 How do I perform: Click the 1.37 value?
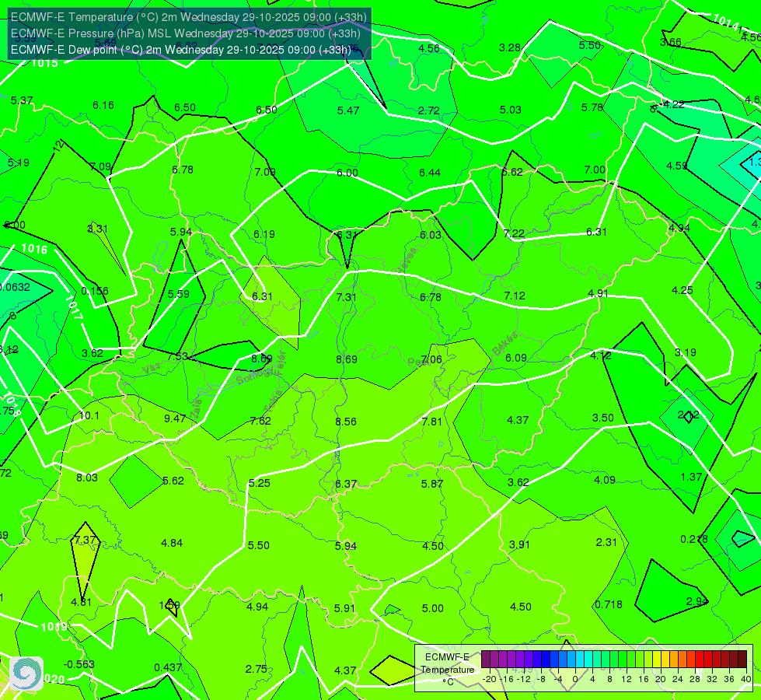[x=692, y=477]
